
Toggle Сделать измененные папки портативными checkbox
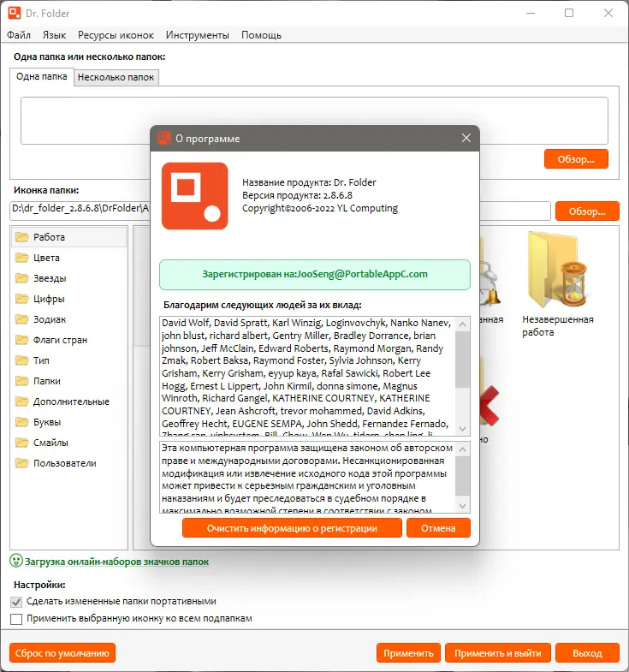[x=16, y=602]
